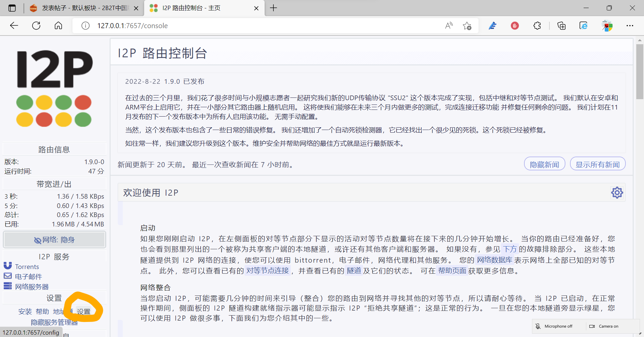Viewport: 644px width, 337px height.
Task: Click the 隐藏新闻 button
Action: 544,164
